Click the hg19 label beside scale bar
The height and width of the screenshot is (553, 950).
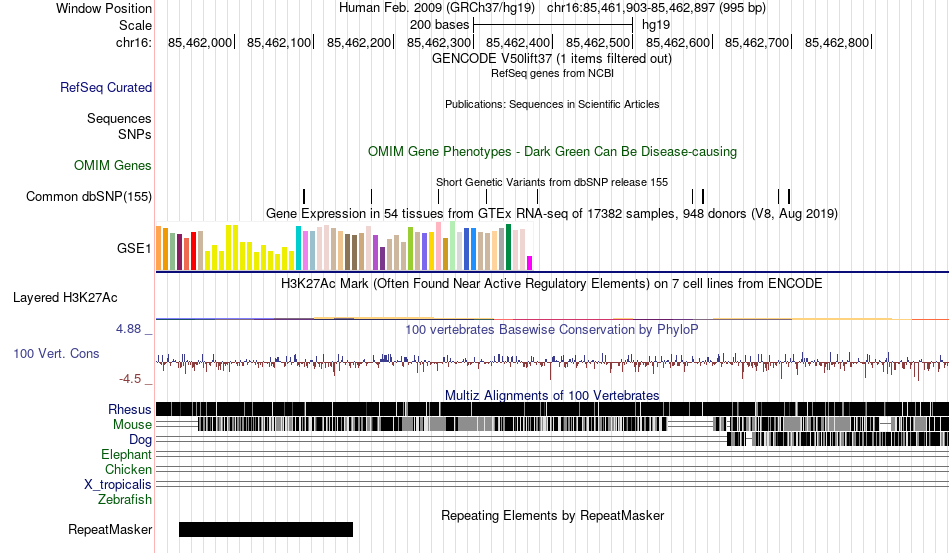pyautogui.click(x=656, y=25)
